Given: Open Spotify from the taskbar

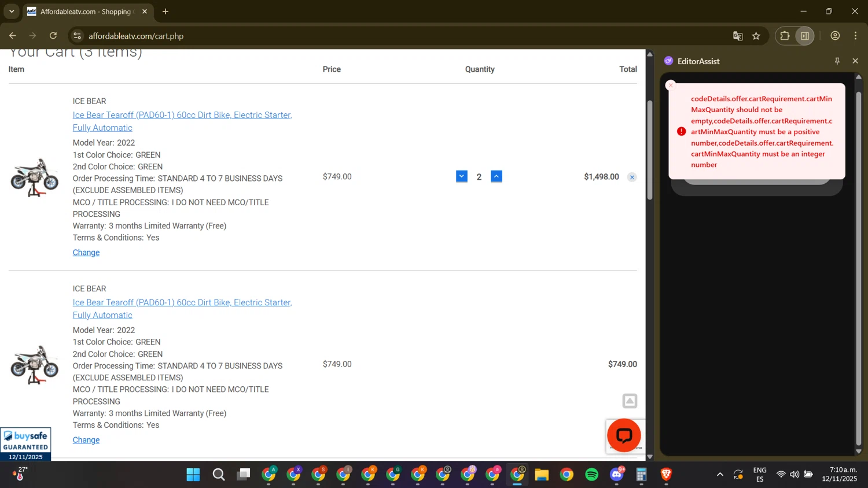Looking at the screenshot, I should (591, 475).
